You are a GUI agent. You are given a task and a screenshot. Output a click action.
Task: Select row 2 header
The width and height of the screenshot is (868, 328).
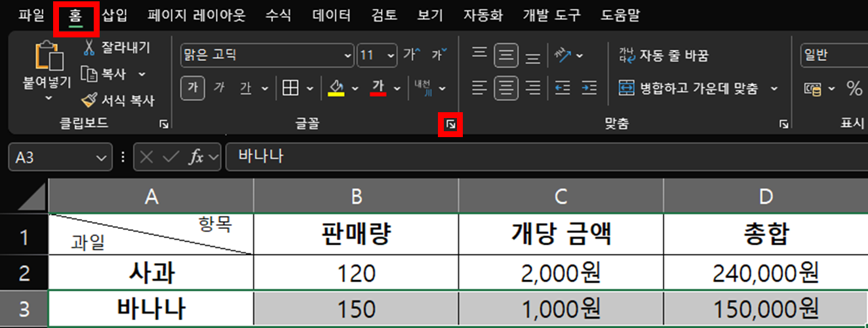(24, 273)
